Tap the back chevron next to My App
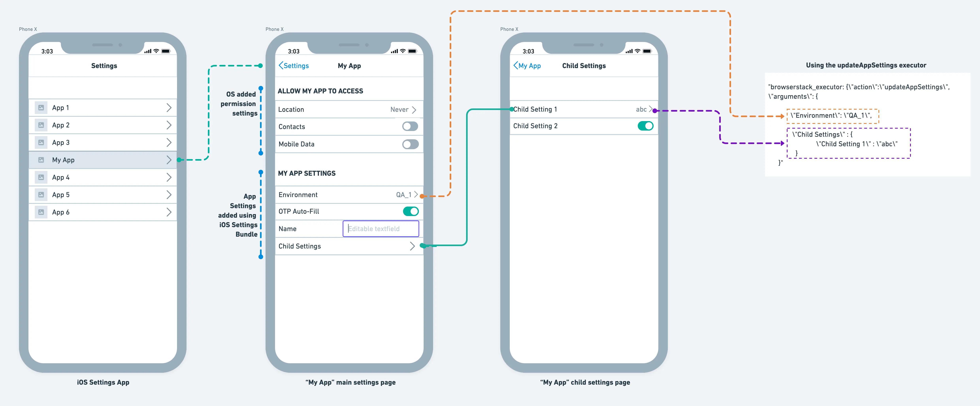The height and width of the screenshot is (406, 980). (x=515, y=65)
